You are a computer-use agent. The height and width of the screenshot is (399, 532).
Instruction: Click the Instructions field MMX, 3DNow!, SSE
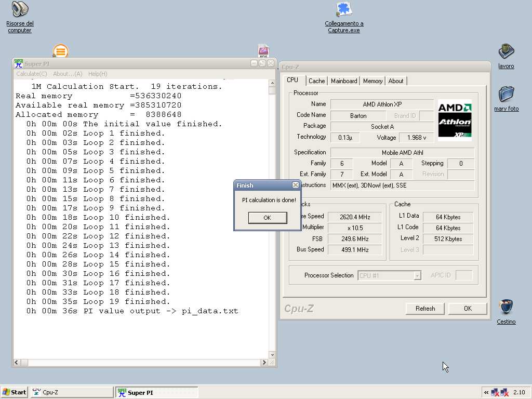coord(403,185)
